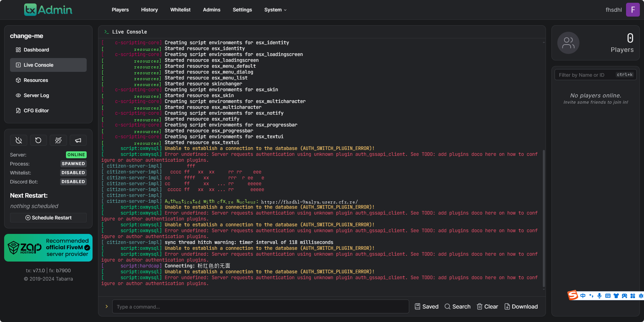
Task: Toggle IME punctuation mode
Action: [x=591, y=296]
